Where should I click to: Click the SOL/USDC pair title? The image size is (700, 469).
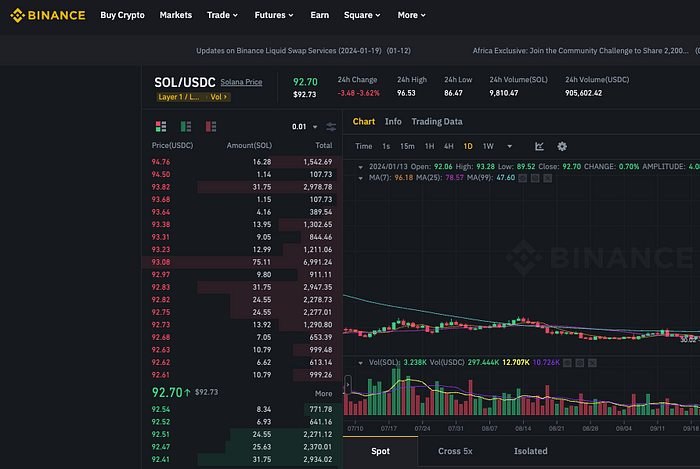pyautogui.click(x=185, y=83)
